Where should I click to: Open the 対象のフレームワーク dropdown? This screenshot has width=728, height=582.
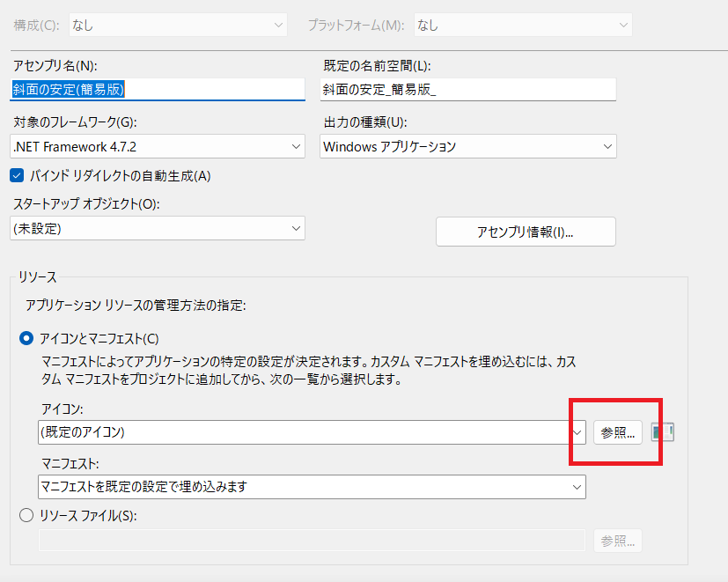(x=158, y=146)
